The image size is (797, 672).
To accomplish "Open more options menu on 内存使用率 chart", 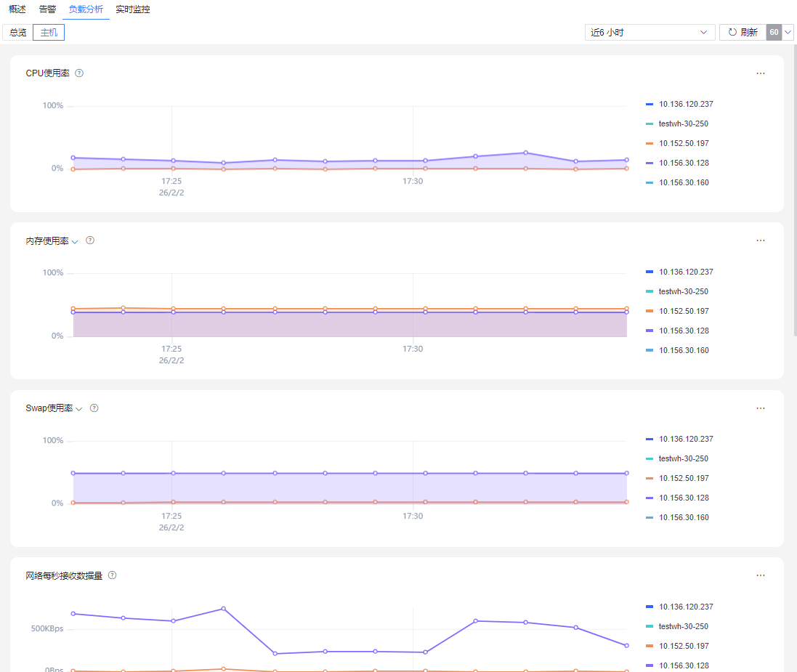I will click(x=761, y=240).
